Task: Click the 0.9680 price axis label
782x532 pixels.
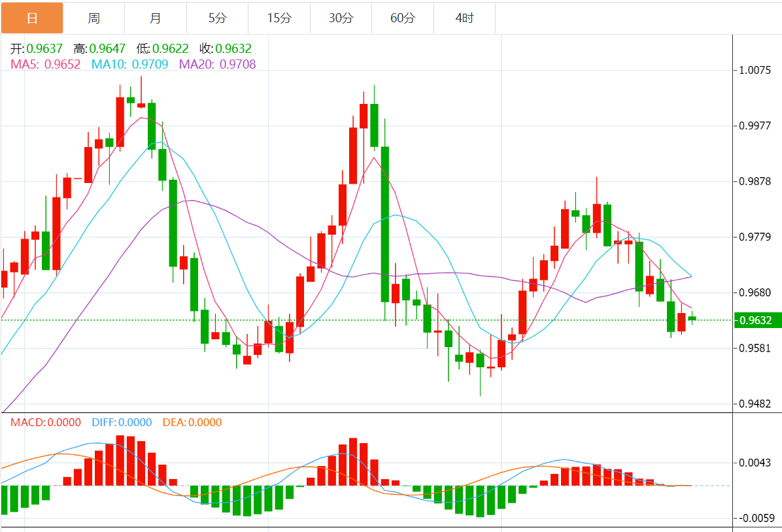Action: (x=755, y=293)
